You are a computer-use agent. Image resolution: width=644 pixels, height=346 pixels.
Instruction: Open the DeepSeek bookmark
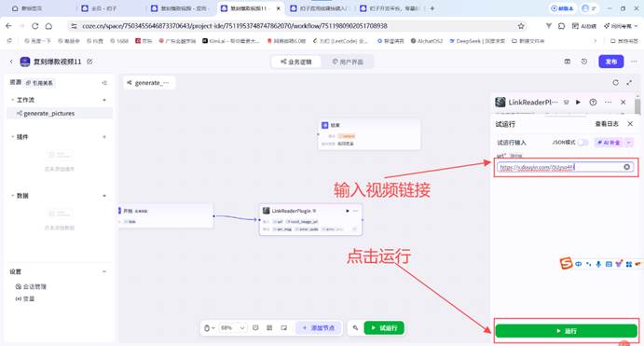point(477,41)
